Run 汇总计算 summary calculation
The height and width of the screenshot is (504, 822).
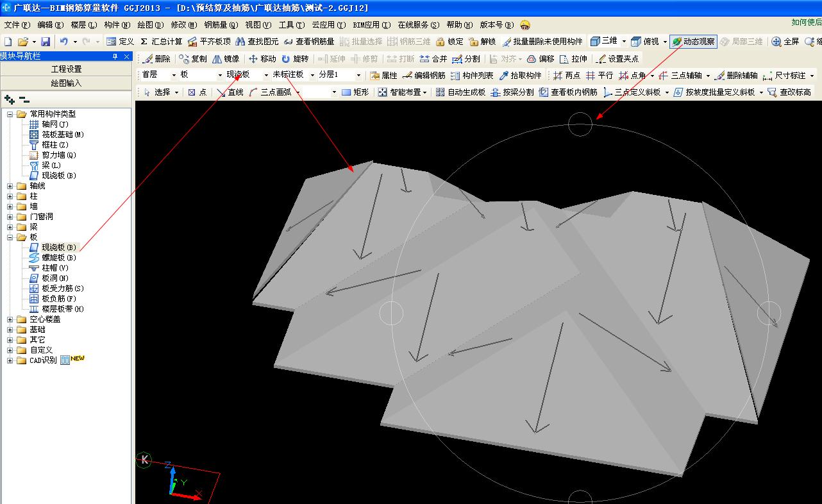click(161, 41)
